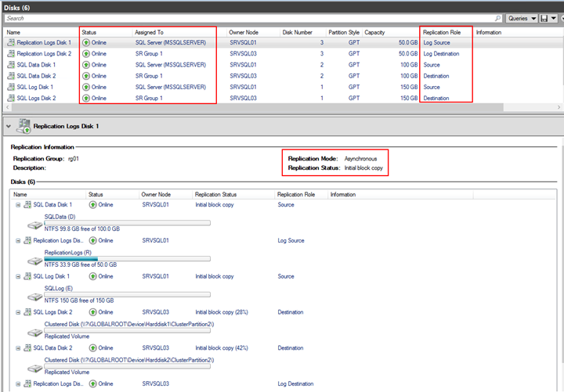Click the Online icon for SQL Data Disk 1 in details
This screenshot has height=392, width=564.
pos(92,204)
